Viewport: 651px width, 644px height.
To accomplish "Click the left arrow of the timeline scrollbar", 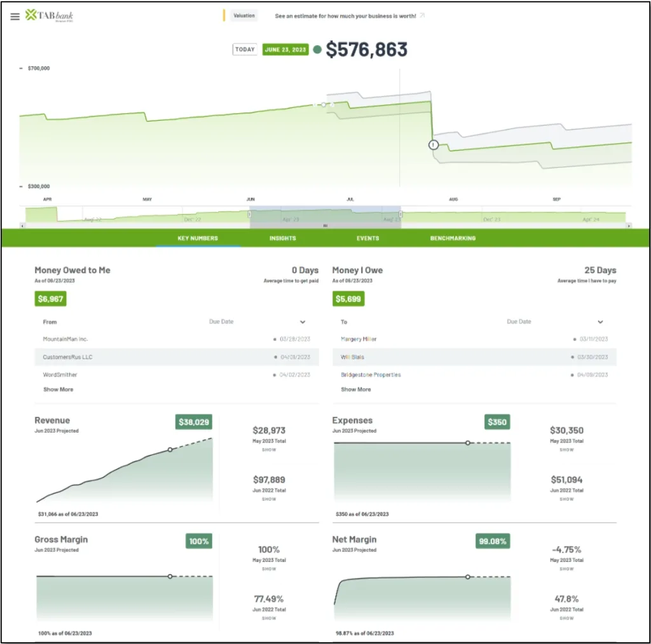I will 22,226.
